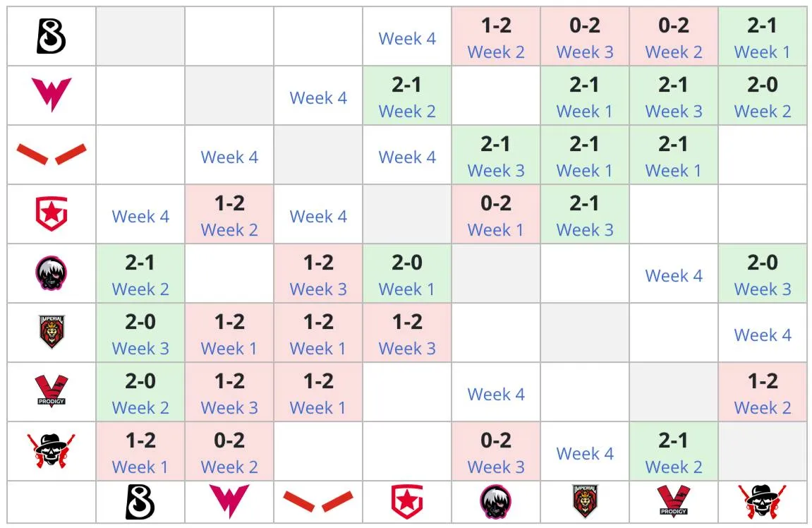The image size is (812, 528).
Task: Click Week 2 link under Winstrike's 2-0 result
Action: click(763, 111)
